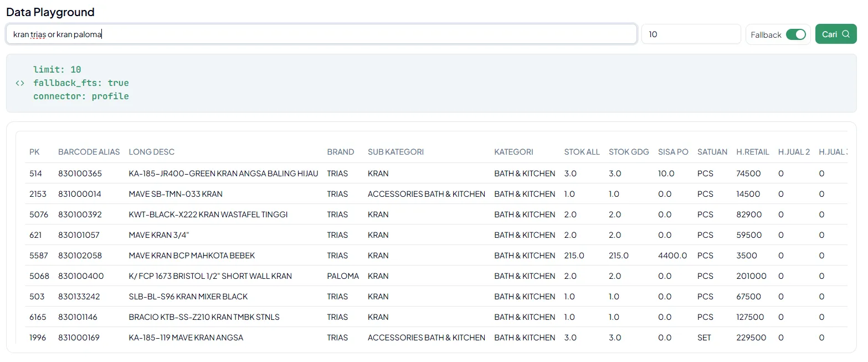The width and height of the screenshot is (868, 362).
Task: Focus the search query input field
Action: coord(321,34)
